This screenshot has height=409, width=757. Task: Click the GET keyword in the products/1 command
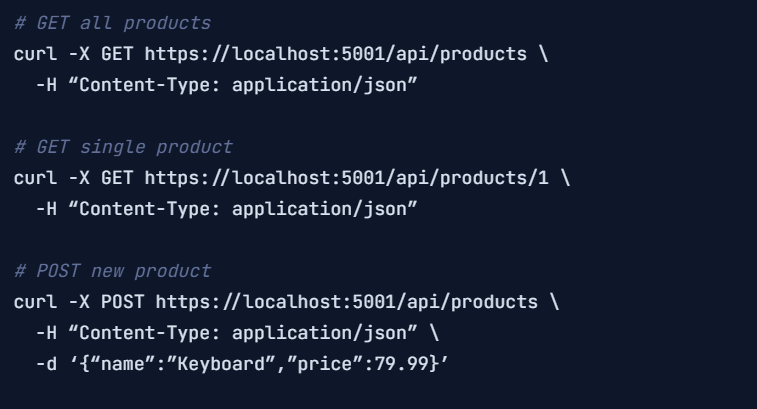[x=117, y=178]
